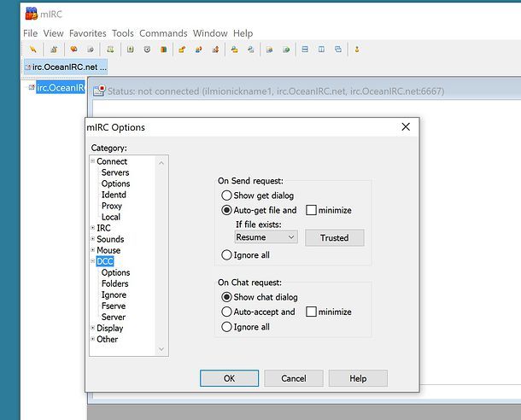Open the Favorites menu

click(88, 33)
